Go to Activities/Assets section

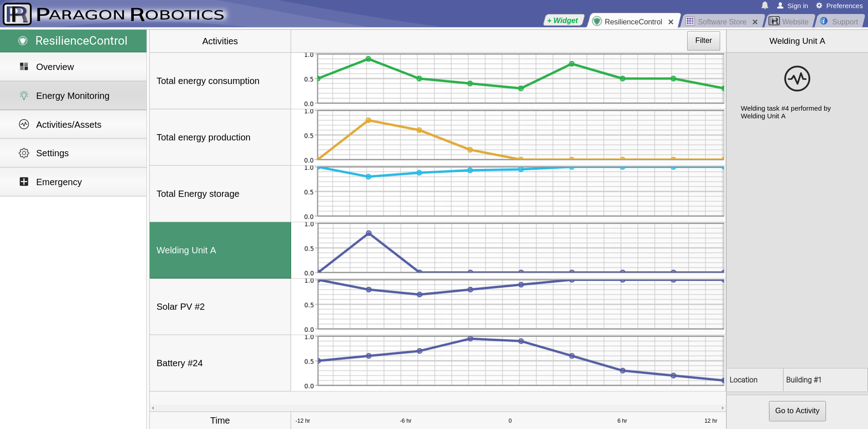tap(73, 124)
